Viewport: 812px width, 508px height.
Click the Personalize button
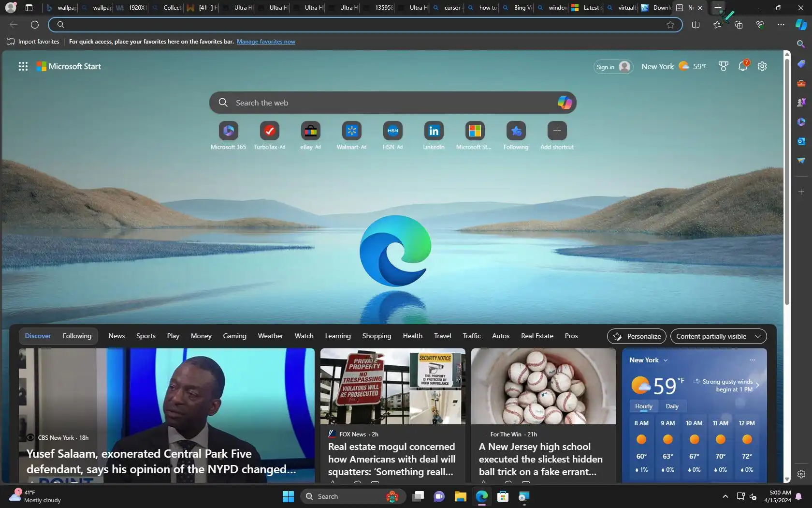637,336
